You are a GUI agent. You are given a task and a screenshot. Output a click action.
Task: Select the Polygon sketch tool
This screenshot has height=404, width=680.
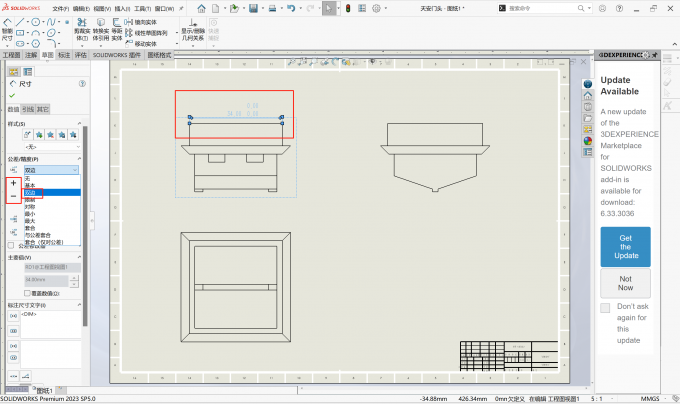tap(36, 43)
